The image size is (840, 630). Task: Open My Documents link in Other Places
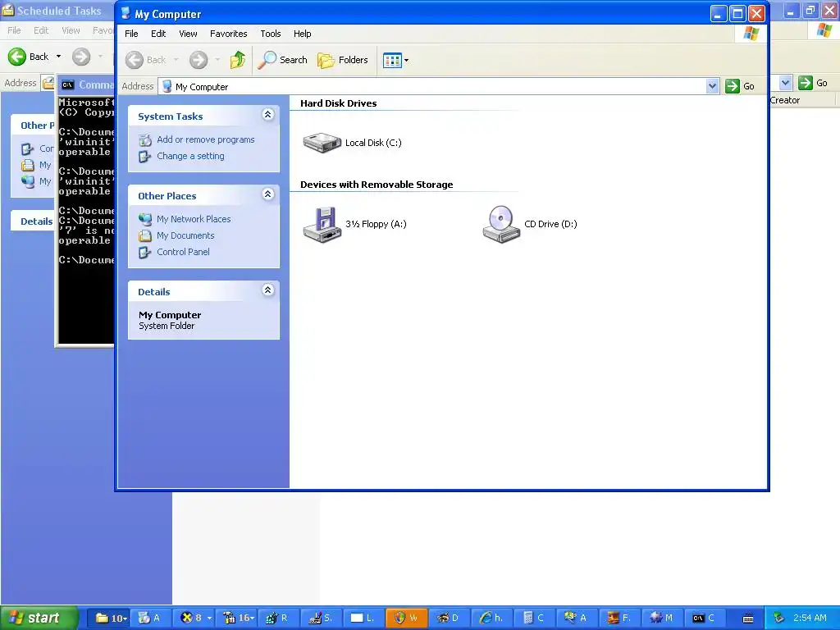[x=185, y=235]
